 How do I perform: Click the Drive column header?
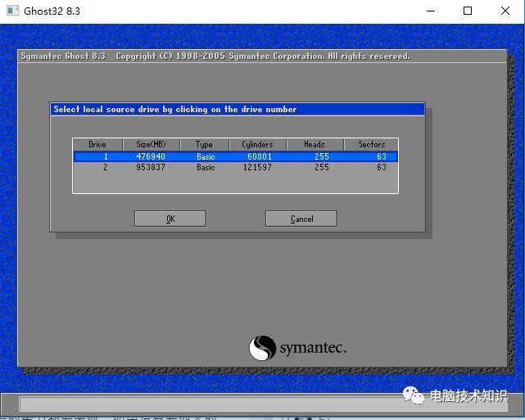point(97,145)
